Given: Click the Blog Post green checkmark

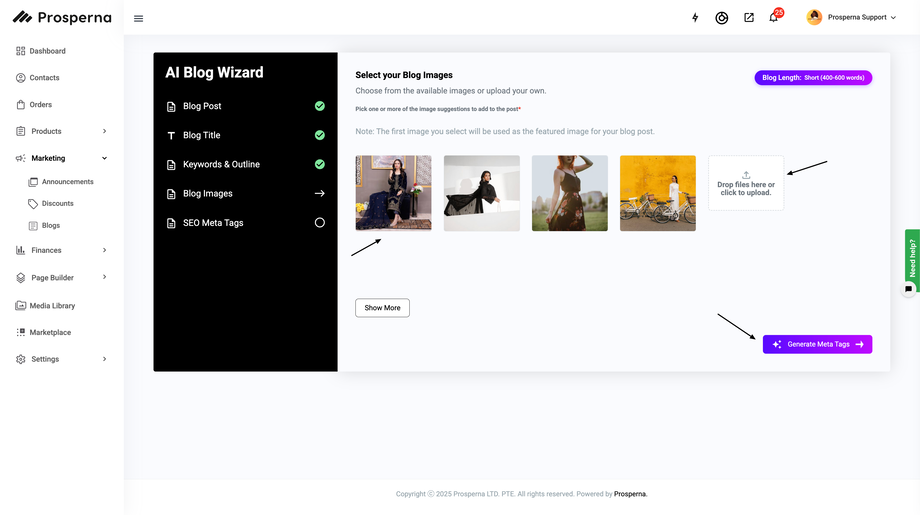Looking at the screenshot, I should pyautogui.click(x=320, y=106).
